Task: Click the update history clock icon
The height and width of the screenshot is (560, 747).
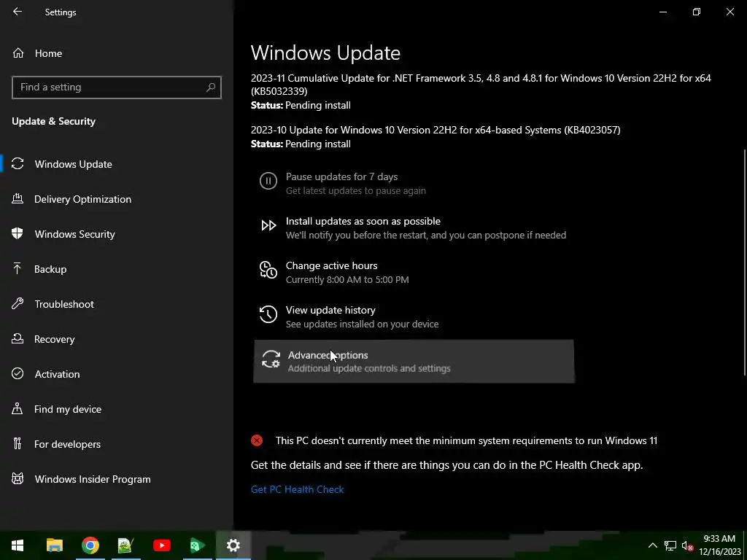Action: tap(268, 314)
